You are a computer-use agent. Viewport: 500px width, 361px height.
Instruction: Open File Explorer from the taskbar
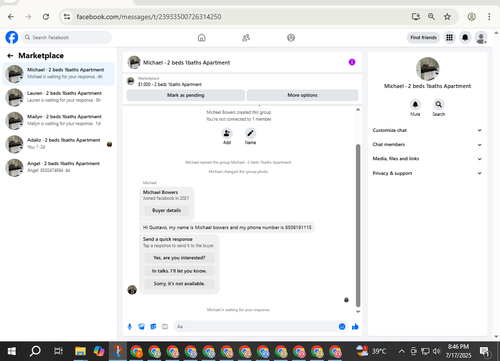pos(80,351)
